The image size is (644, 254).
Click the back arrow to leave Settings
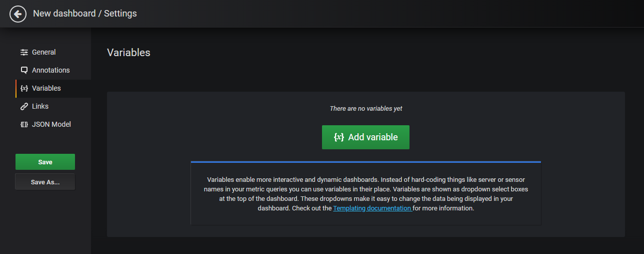click(x=18, y=14)
